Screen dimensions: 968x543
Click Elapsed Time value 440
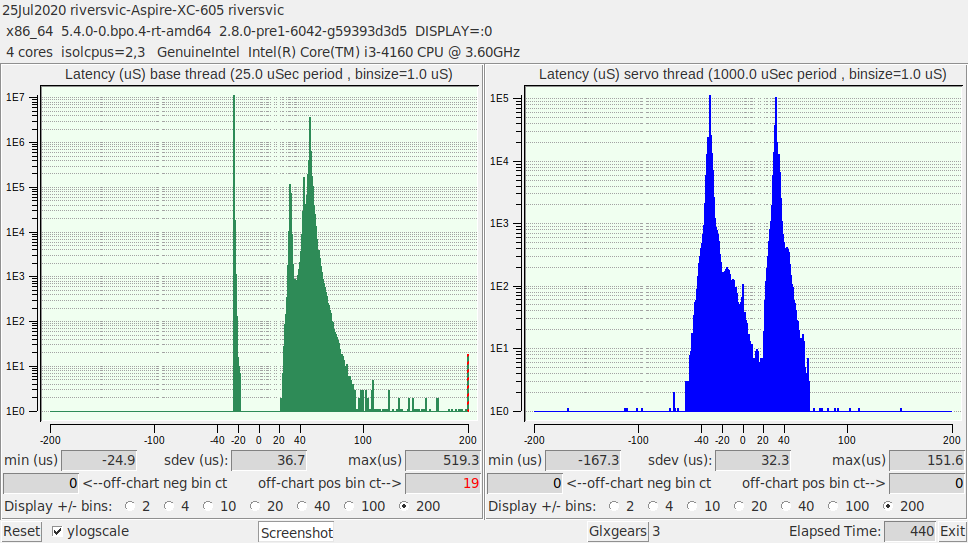[911, 531]
